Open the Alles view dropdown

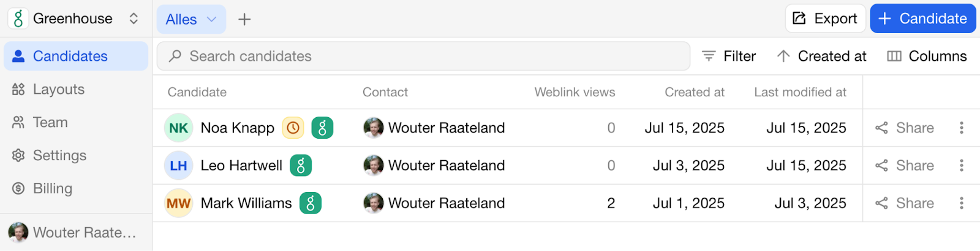(191, 19)
